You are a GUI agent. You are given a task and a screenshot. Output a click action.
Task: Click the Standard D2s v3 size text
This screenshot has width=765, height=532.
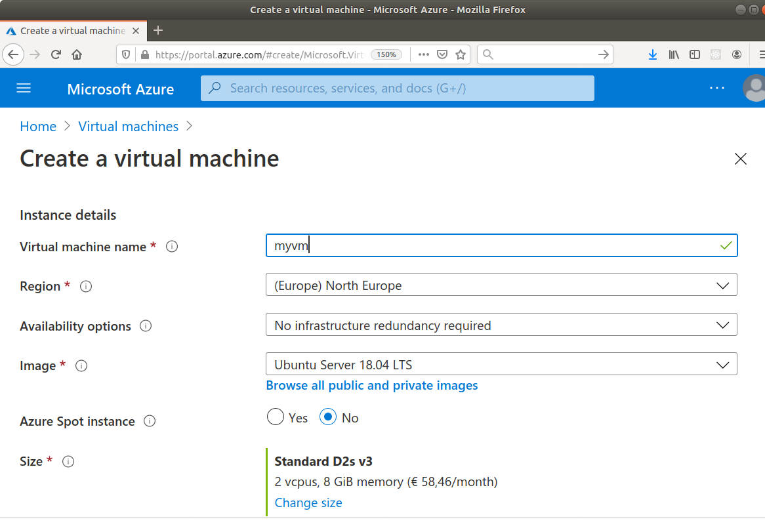pyautogui.click(x=323, y=461)
